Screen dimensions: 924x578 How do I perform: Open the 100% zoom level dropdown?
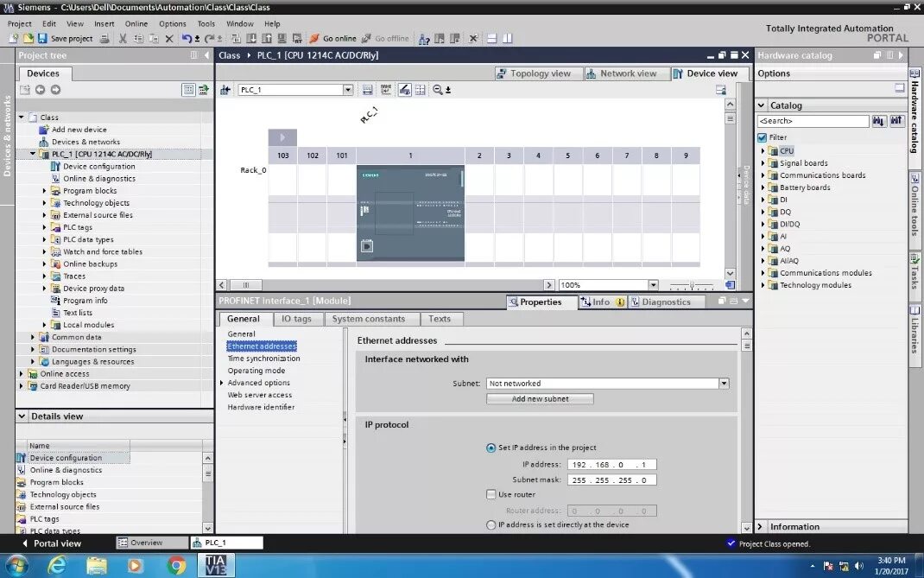click(x=653, y=285)
